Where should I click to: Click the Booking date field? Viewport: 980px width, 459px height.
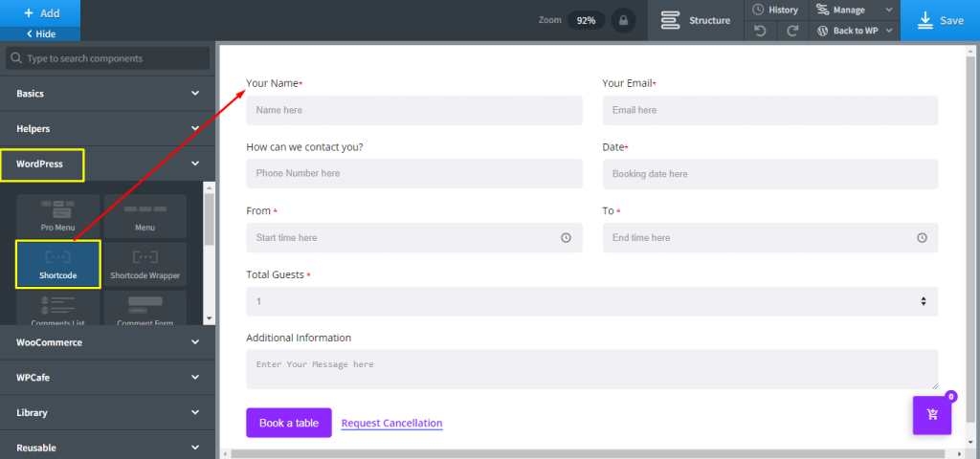(x=770, y=174)
